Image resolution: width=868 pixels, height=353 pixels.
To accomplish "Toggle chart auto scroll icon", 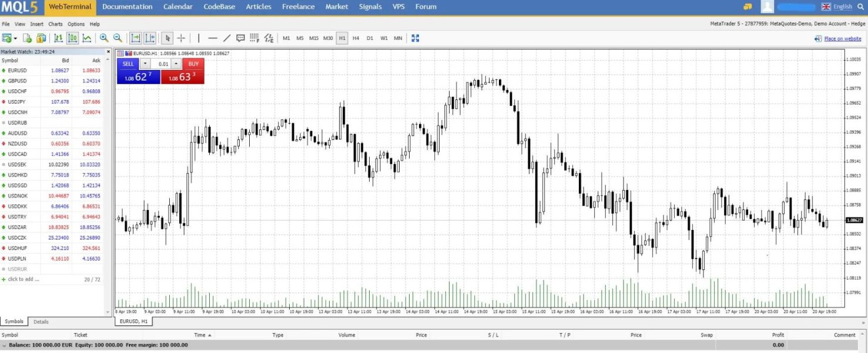I will [x=136, y=38].
